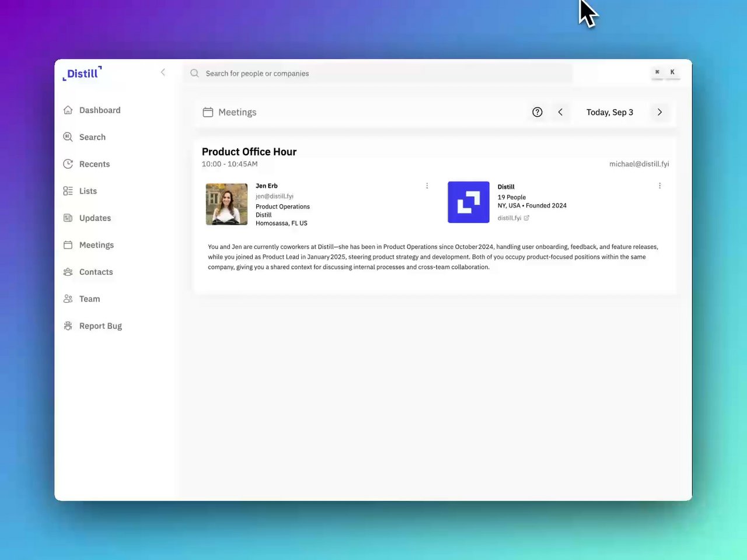Click the Distill logo in sidebar
The image size is (747, 560).
tap(82, 73)
